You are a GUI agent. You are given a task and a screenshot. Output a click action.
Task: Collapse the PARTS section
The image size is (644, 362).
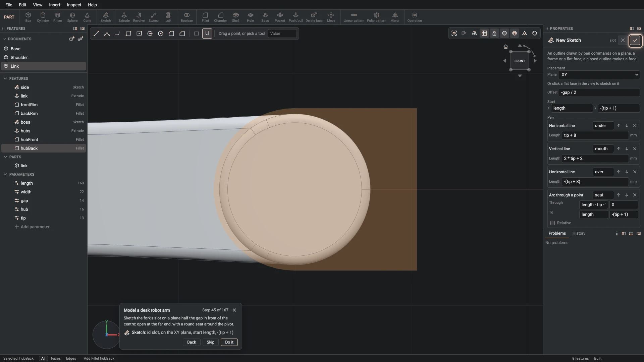click(5, 157)
